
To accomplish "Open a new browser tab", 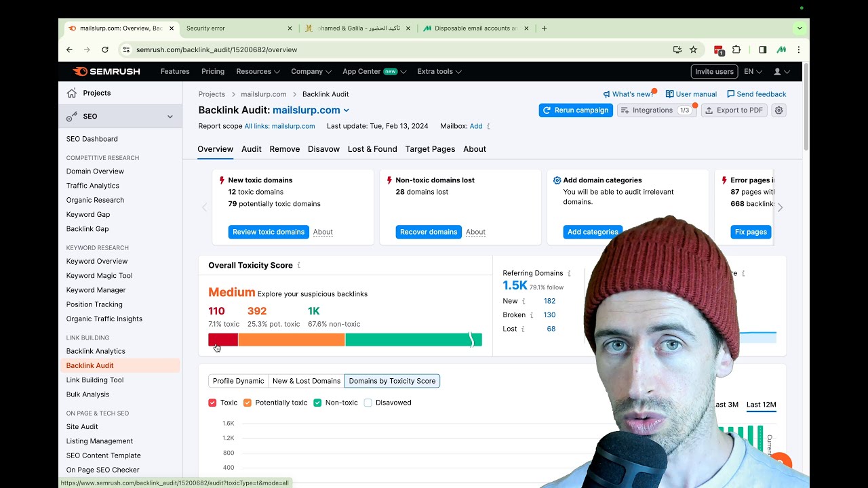I will pyautogui.click(x=544, y=28).
